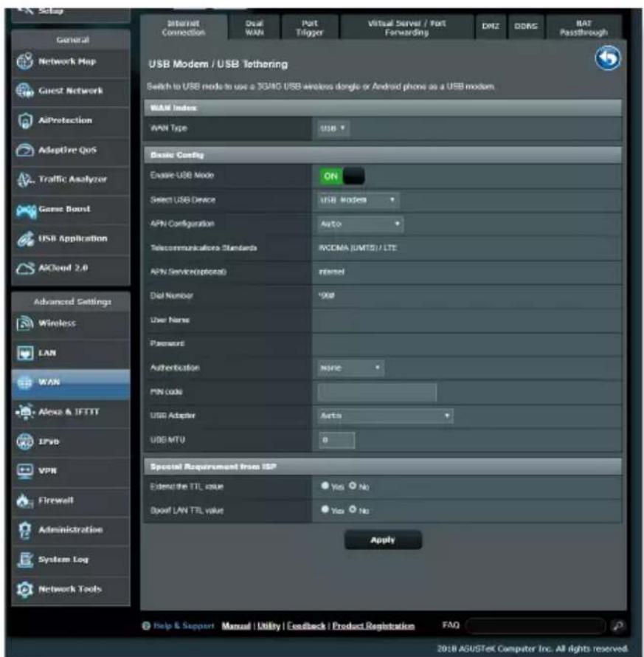Open the WAN Type dropdown
Viewport: 644px width, 657px height.
coord(333,128)
